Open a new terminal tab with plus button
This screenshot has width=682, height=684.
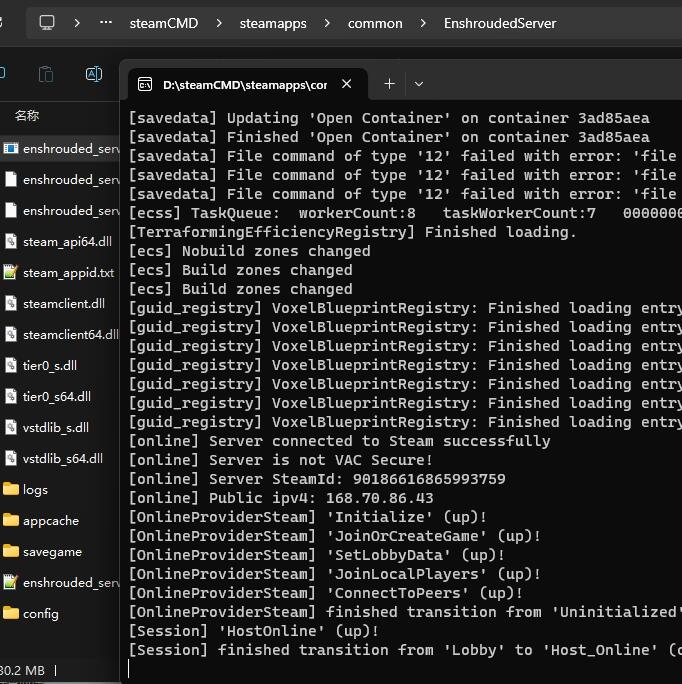tap(389, 84)
